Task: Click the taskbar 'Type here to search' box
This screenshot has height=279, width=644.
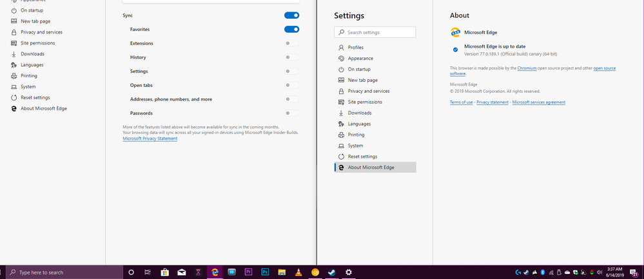Action: [x=65, y=272]
